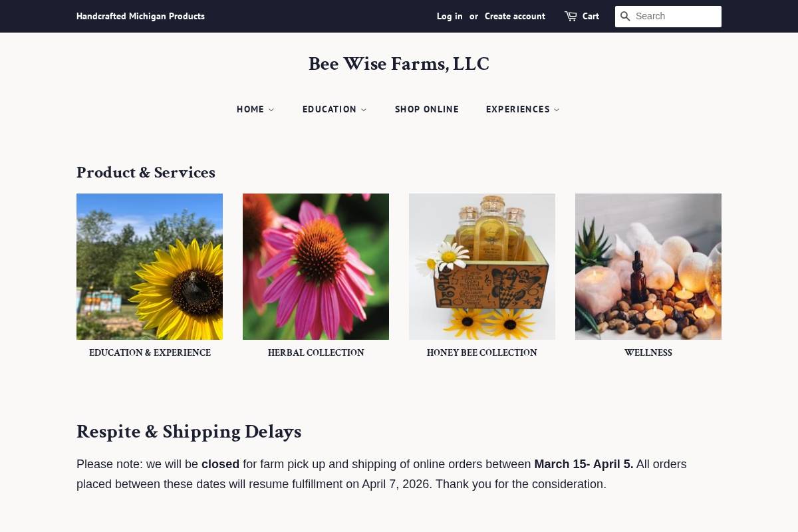The height and width of the screenshot is (532, 798).
Task: Open the Cart text link
Action: pos(590,16)
